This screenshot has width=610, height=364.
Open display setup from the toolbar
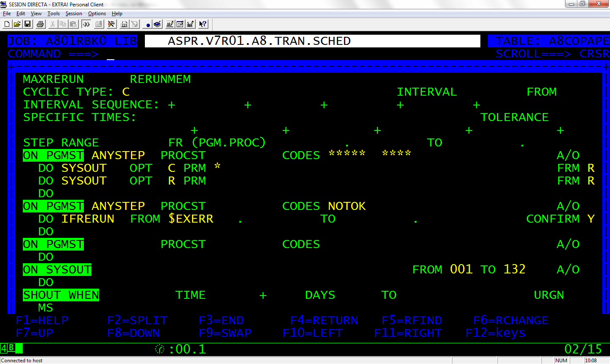pos(170,24)
